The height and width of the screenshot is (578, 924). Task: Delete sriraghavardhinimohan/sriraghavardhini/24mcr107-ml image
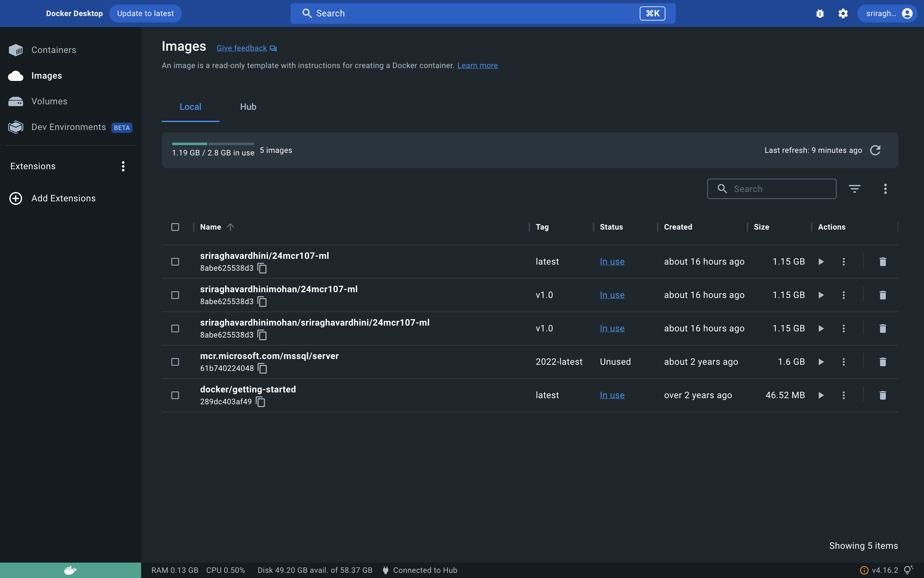[882, 328]
